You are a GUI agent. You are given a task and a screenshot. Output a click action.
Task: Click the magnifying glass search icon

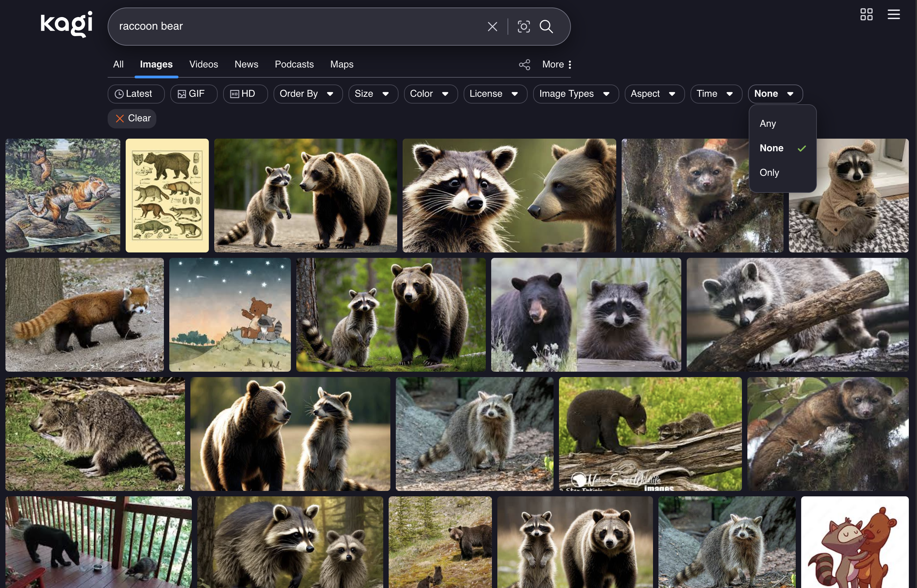[546, 27]
